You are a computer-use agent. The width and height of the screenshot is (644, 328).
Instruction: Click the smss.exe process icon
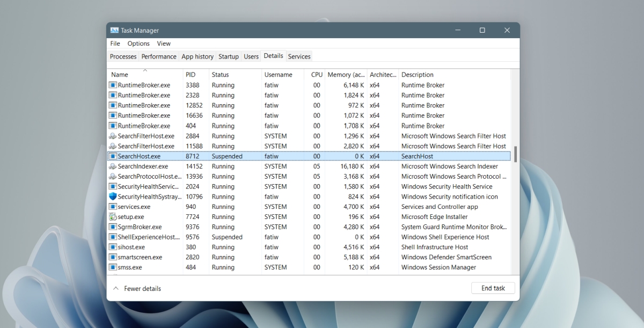point(113,267)
